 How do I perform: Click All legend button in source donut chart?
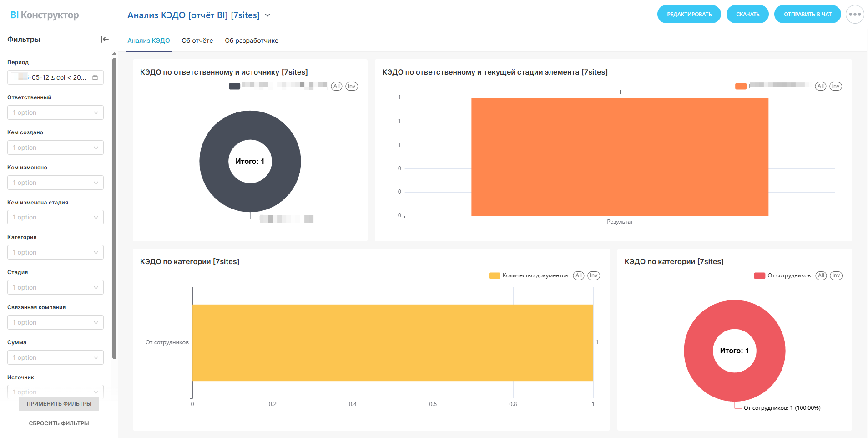click(336, 86)
